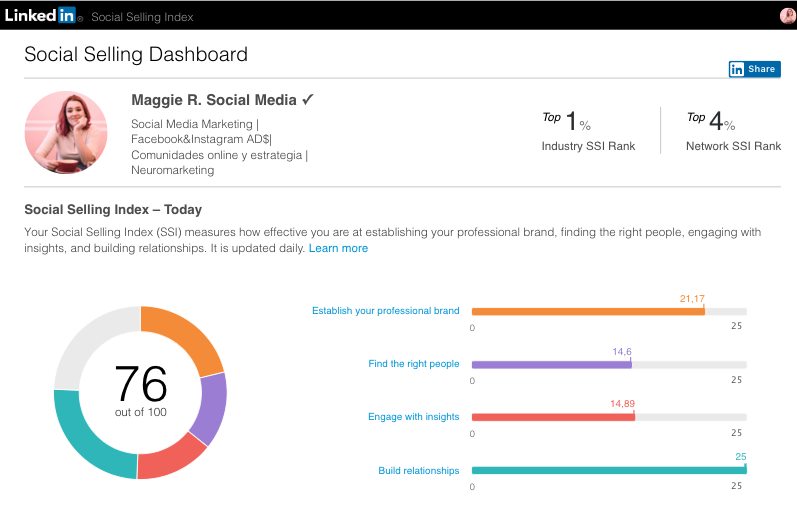Open Maggie R. profile photo

66,132
